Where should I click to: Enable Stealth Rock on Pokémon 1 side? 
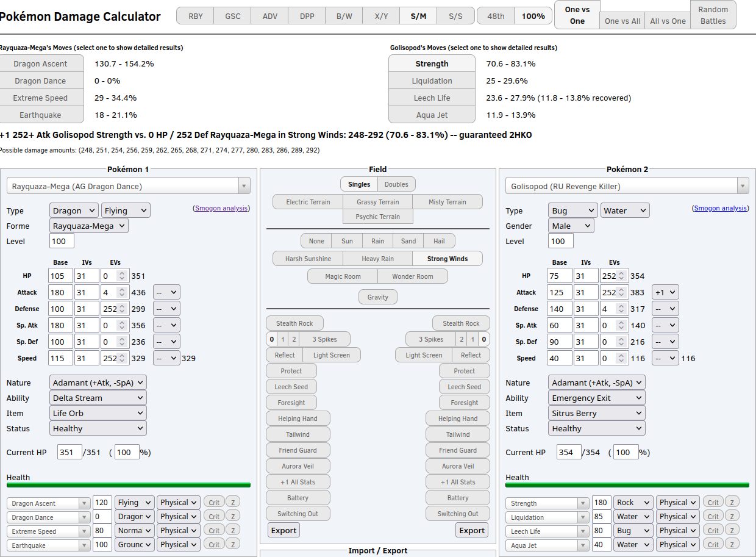click(x=294, y=323)
